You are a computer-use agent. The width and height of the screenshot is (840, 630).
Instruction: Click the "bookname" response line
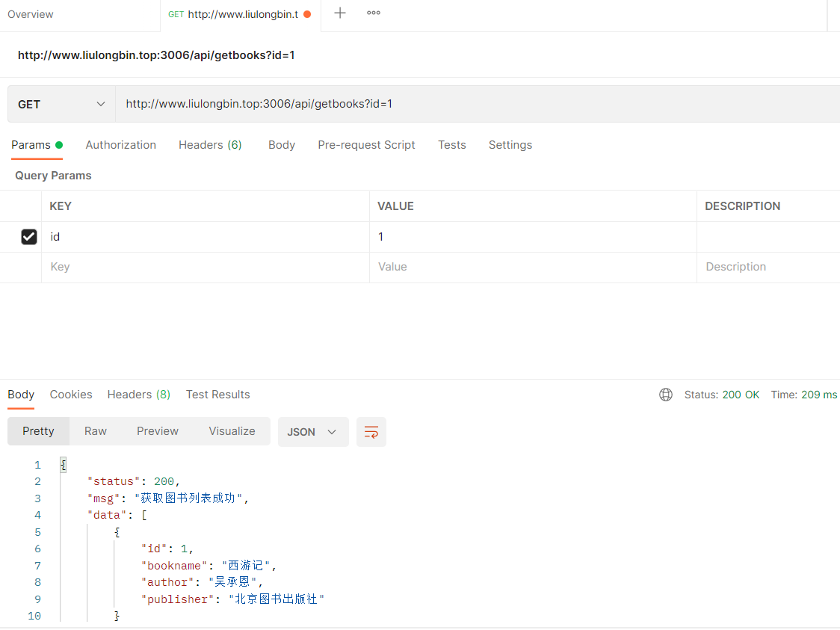tap(209, 566)
